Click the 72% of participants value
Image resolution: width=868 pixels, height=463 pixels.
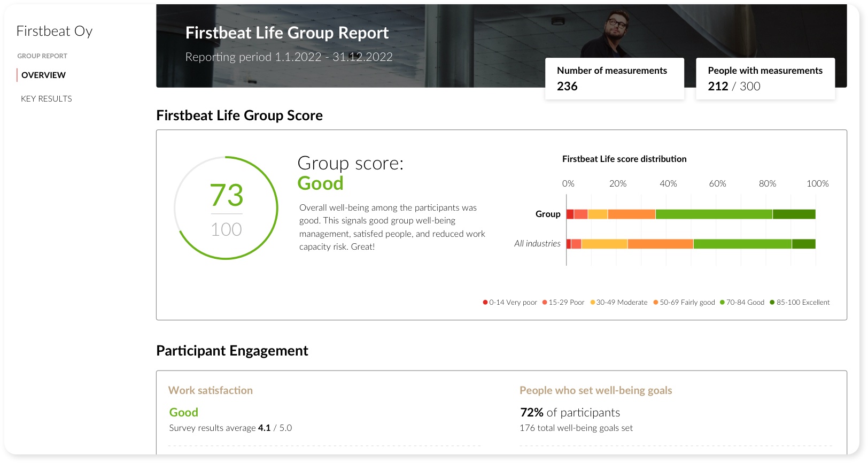tap(570, 413)
